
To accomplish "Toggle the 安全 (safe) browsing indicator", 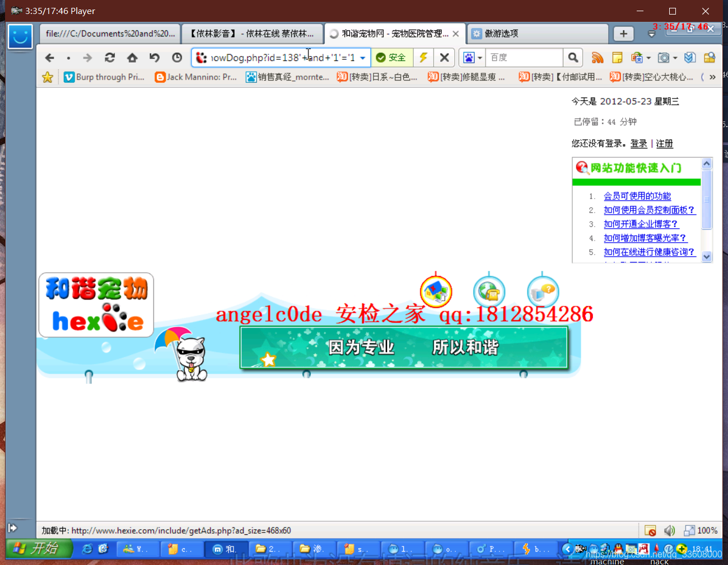I will click(x=392, y=57).
